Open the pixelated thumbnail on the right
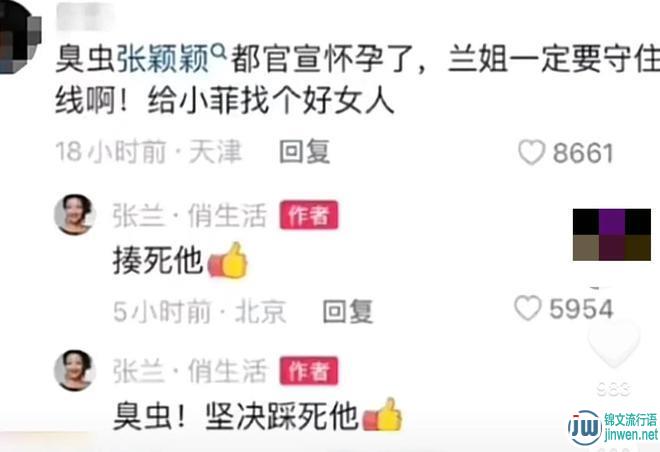The width and height of the screenshot is (660, 452). [x=612, y=234]
